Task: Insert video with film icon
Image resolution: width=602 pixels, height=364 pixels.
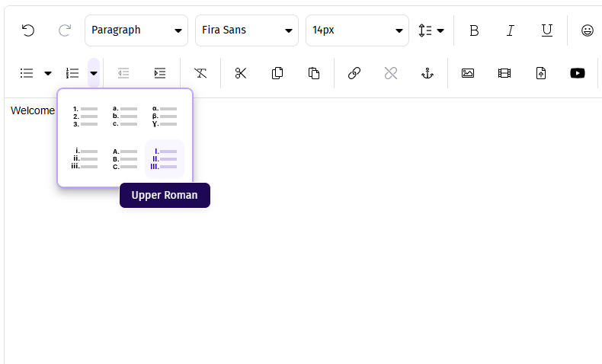Action: click(504, 73)
